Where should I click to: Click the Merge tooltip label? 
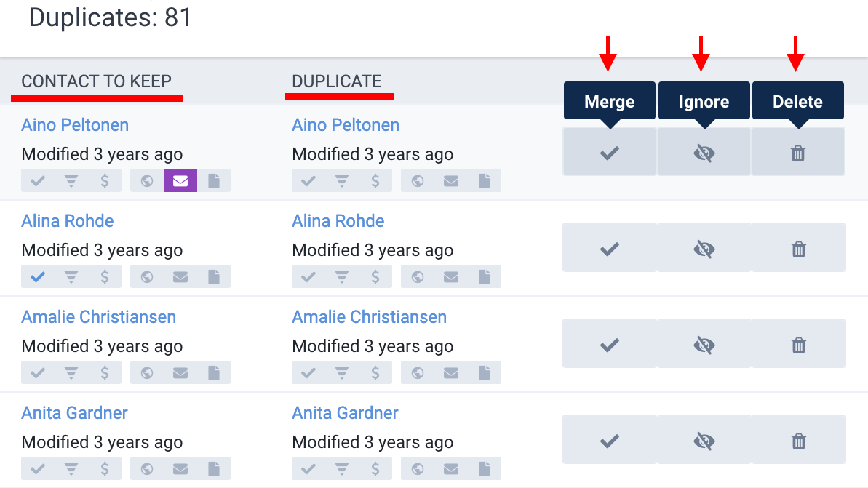click(610, 101)
